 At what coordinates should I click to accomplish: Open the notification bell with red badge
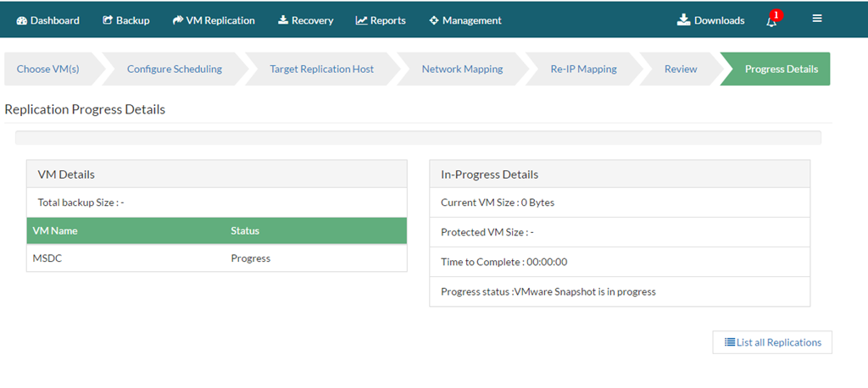(x=773, y=19)
